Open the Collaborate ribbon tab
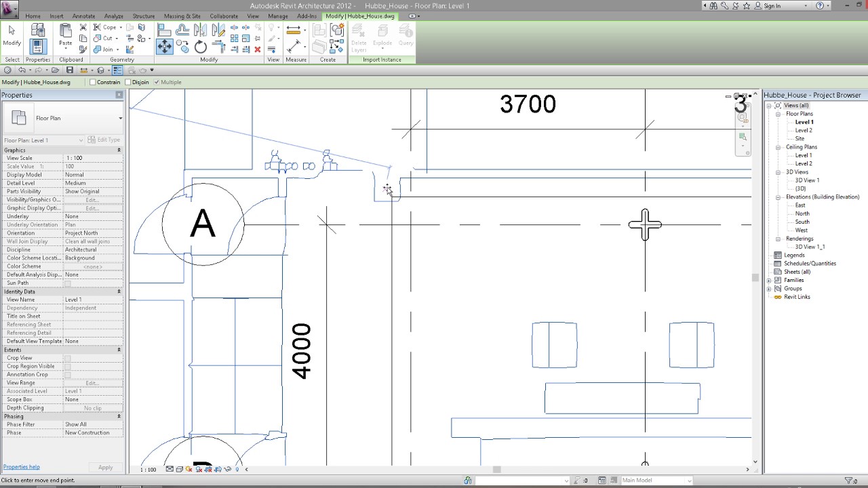Viewport: 868px width, 488px height. pyautogui.click(x=224, y=16)
